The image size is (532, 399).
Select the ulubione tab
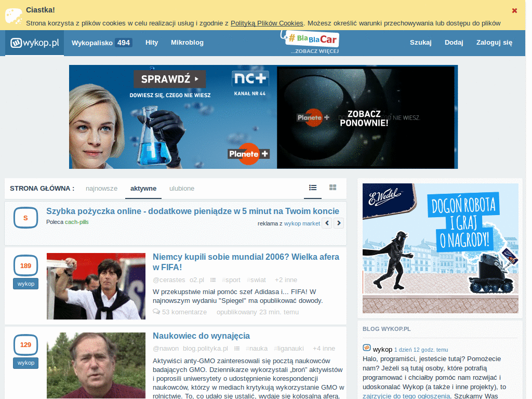point(182,188)
